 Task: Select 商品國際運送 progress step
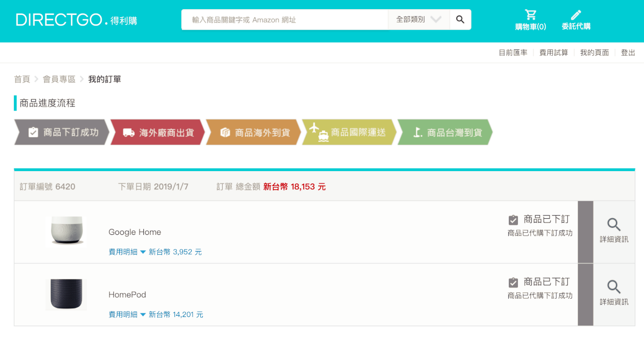pos(349,132)
